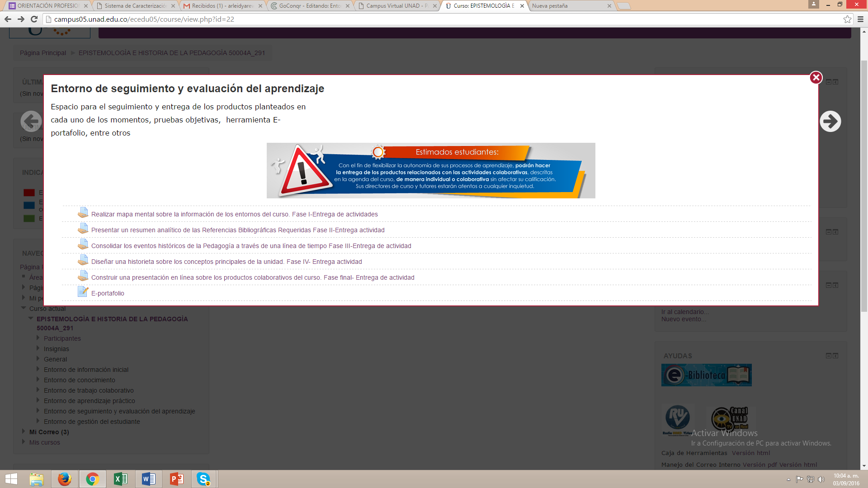The image size is (868, 488).
Task: Click the E-portafolio notepad icon
Action: [x=83, y=292]
